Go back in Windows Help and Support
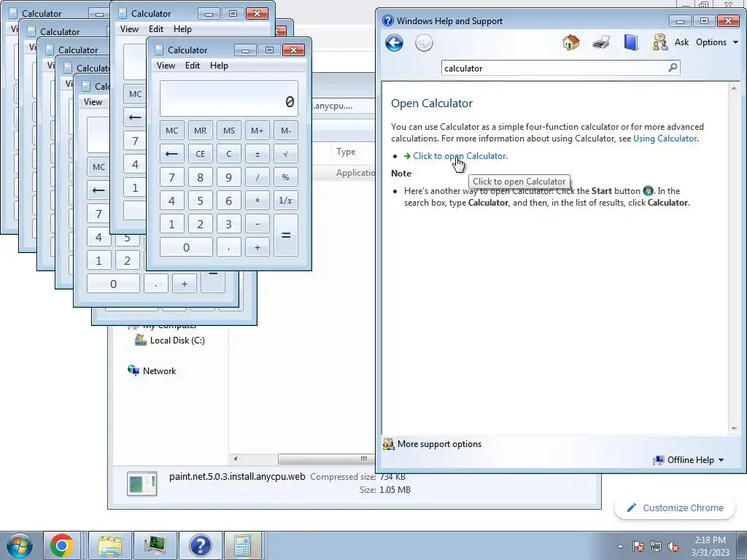The height and width of the screenshot is (560, 747). click(394, 43)
